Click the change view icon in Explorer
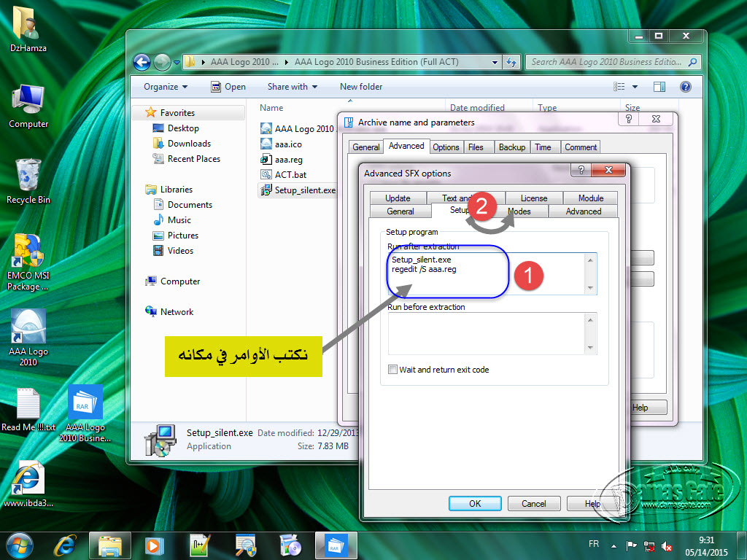 pyautogui.click(x=619, y=87)
